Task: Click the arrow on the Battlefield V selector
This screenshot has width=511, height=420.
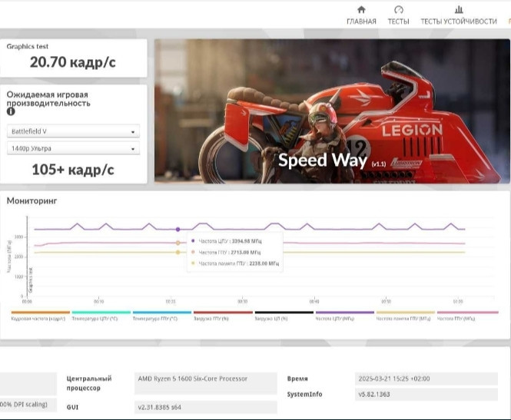Action: (x=133, y=131)
